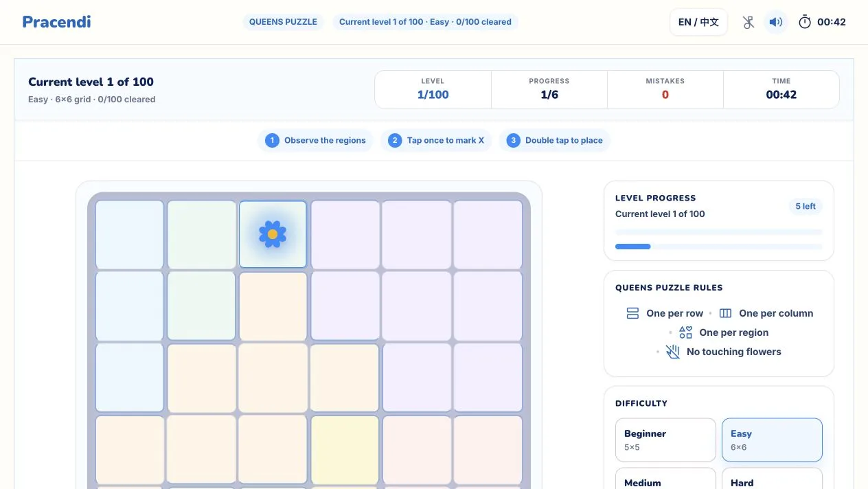Viewport: 868px width, 489px height.
Task: Mark the green cell left of the flower
Action: pos(201,234)
